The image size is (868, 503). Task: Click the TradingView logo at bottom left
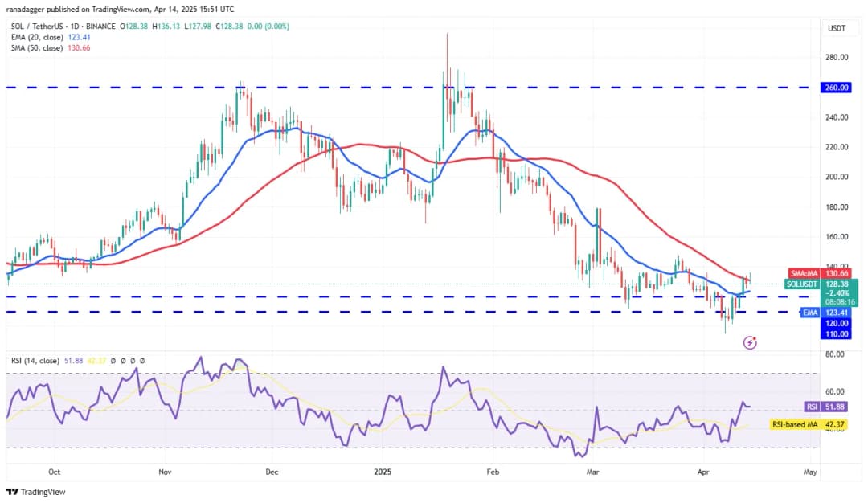[x=36, y=491]
